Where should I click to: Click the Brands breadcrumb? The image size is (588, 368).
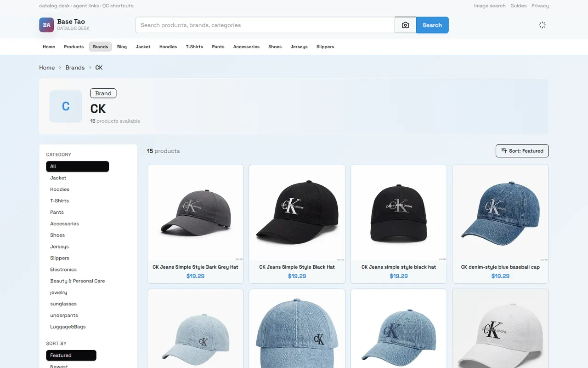(75, 68)
